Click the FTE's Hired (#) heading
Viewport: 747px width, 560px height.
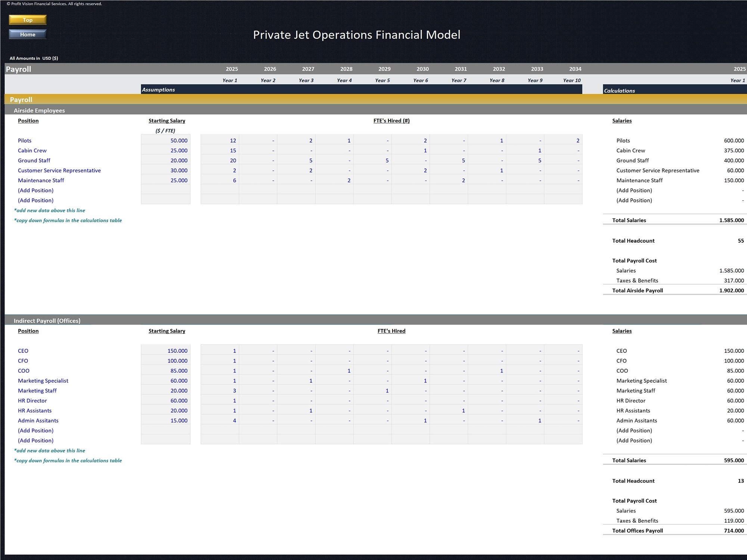[391, 121]
